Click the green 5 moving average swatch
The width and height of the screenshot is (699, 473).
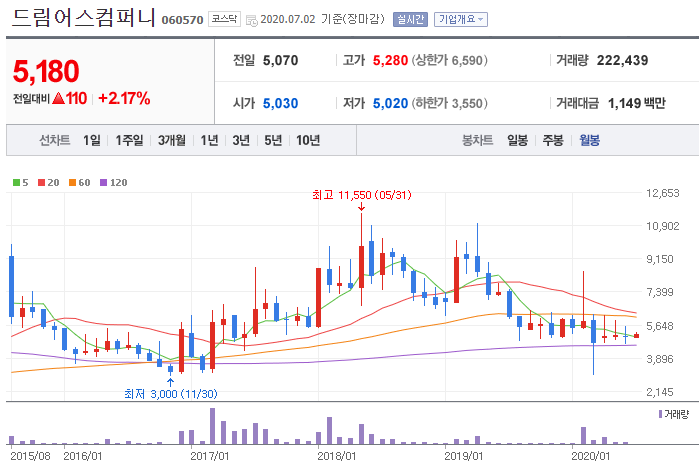16,182
